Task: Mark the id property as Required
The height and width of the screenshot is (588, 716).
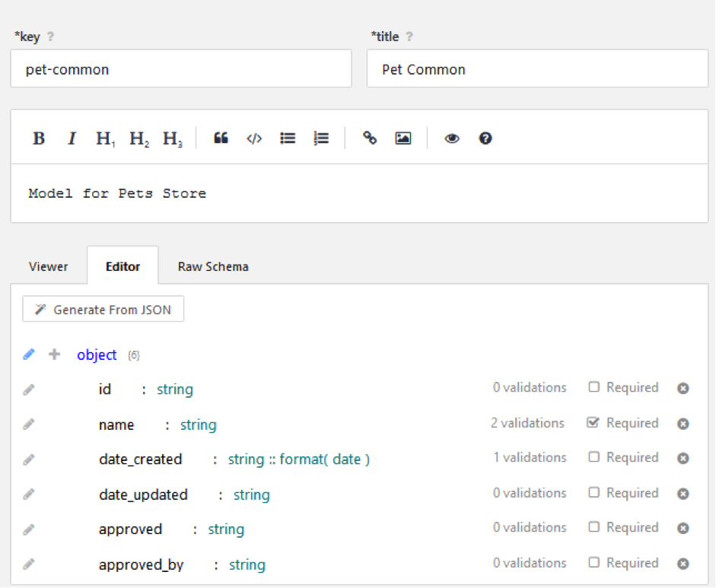Action: (593, 387)
